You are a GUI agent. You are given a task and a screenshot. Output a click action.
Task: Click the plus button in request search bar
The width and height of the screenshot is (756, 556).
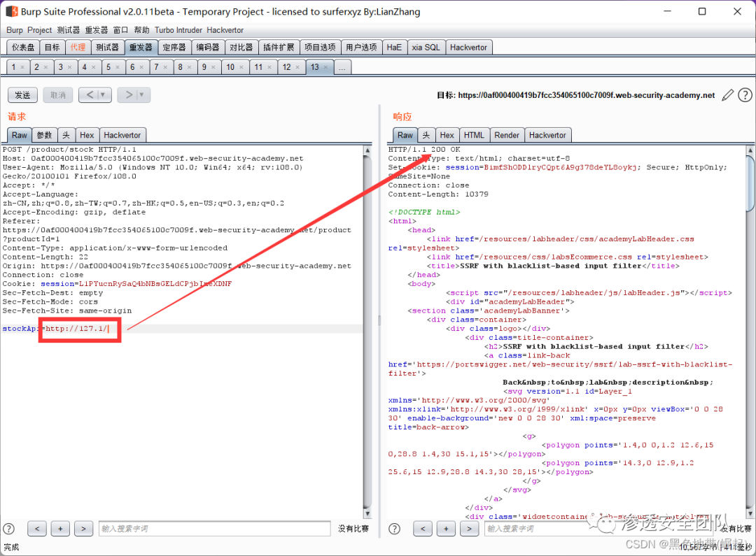pos(60,529)
